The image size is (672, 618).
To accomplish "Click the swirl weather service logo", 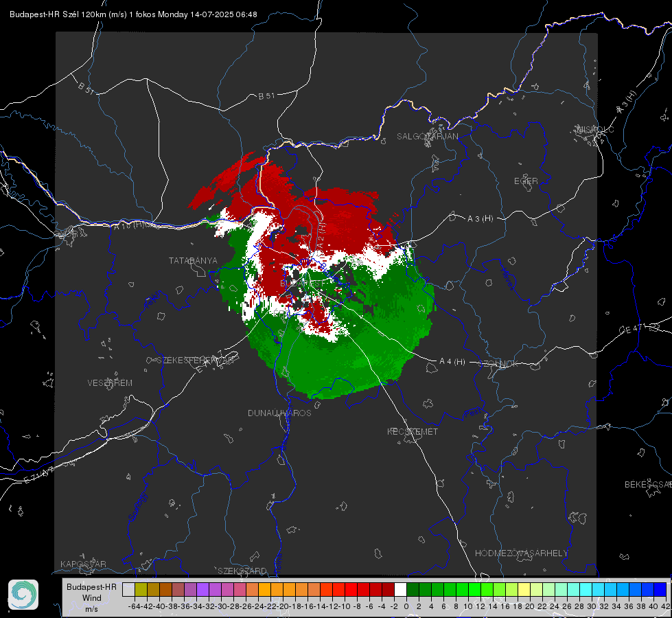I will click(23, 595).
